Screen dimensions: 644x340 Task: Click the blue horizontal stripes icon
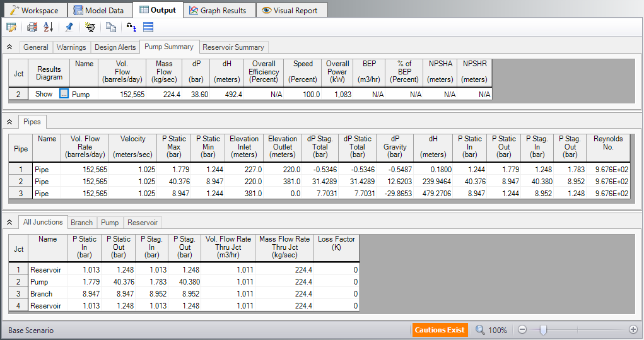[x=148, y=27]
